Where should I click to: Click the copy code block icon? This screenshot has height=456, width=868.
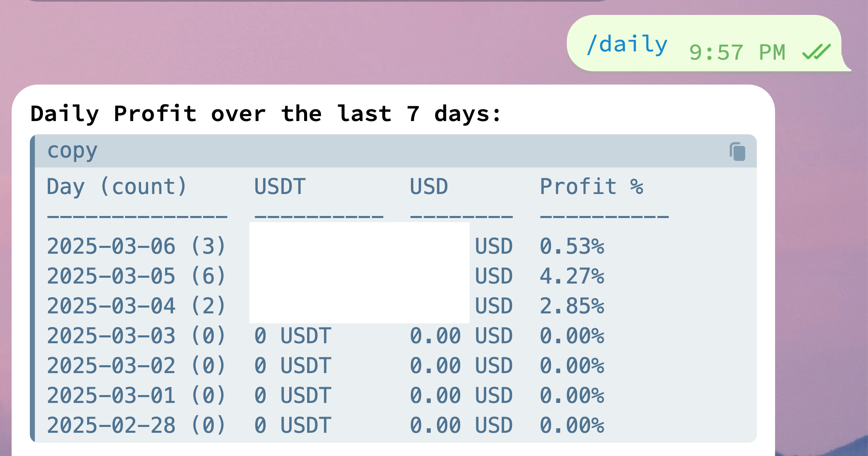(737, 151)
